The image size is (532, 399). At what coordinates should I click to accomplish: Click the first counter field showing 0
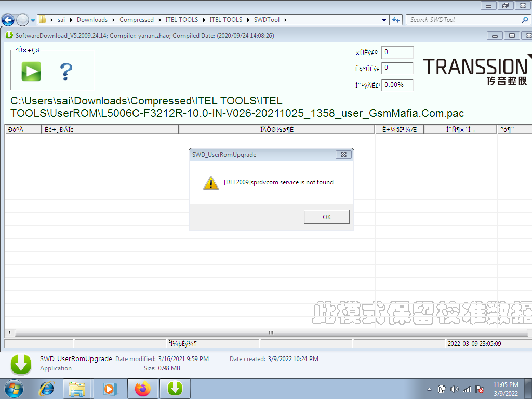pyautogui.click(x=397, y=52)
